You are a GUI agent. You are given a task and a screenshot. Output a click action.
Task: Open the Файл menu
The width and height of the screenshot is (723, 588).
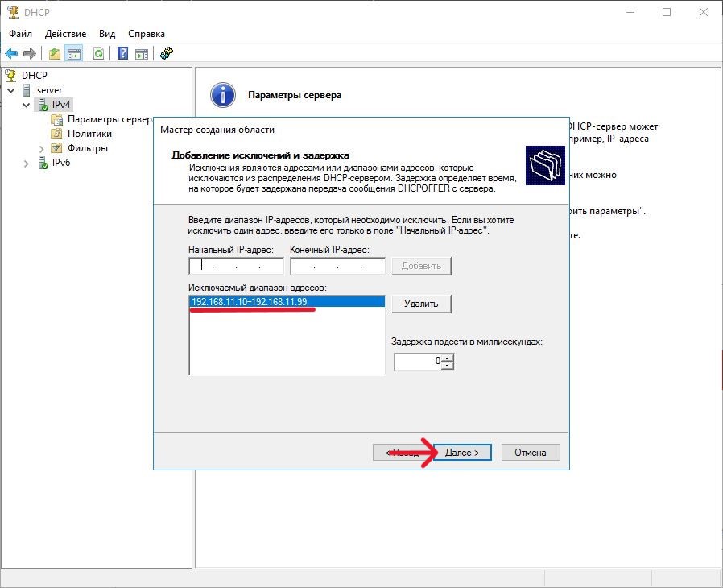click(21, 34)
